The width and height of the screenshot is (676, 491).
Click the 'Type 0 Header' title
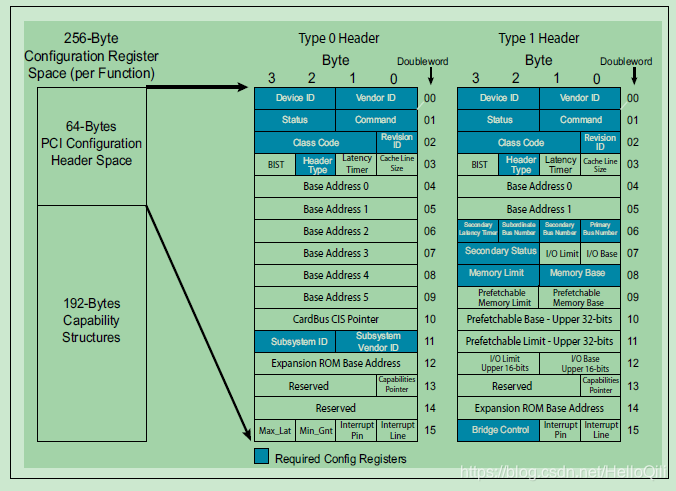pyautogui.click(x=339, y=38)
